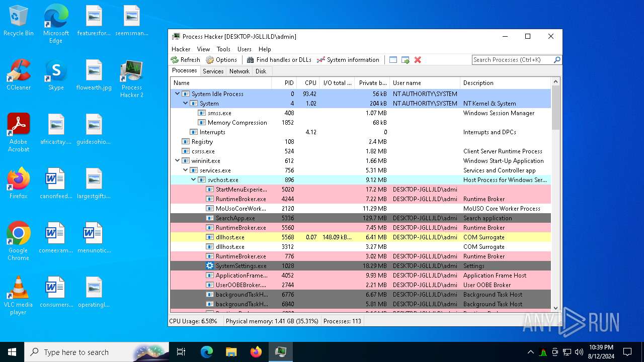Open Firefox from the taskbar

(x=256, y=352)
